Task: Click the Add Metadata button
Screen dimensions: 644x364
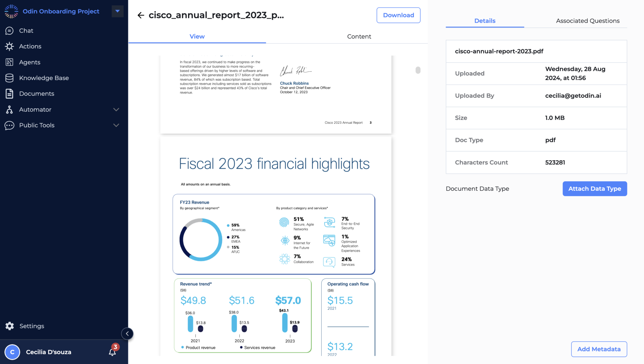Action: click(x=599, y=349)
